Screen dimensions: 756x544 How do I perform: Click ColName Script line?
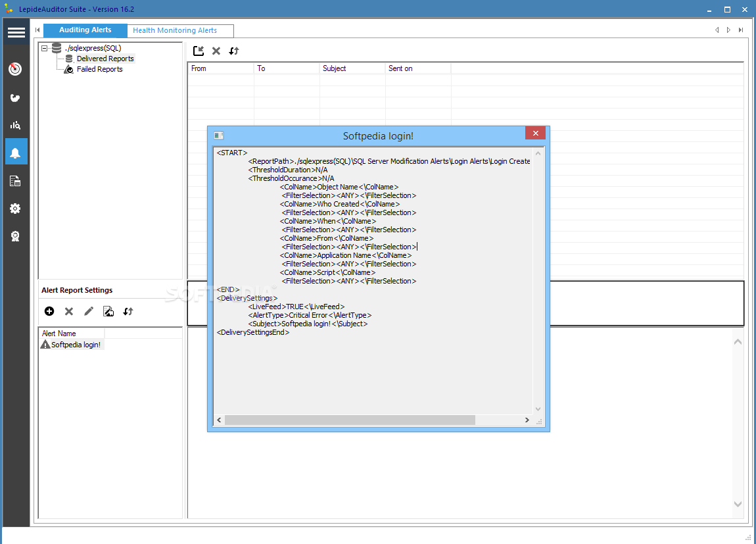pos(327,272)
